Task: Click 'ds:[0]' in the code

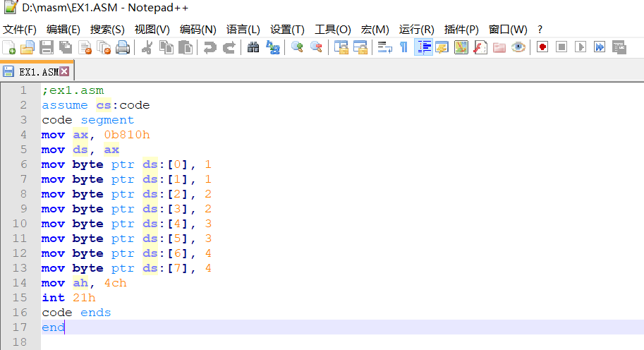Action: (164, 164)
